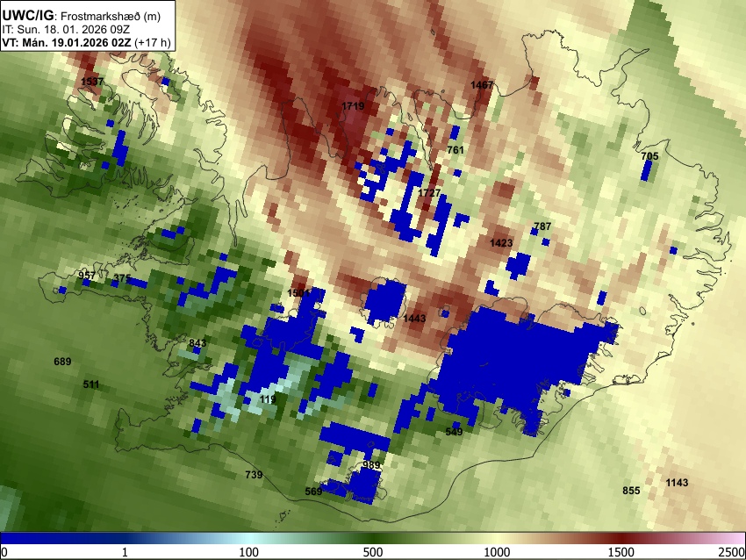Click the 1443 value label on map

click(414, 319)
